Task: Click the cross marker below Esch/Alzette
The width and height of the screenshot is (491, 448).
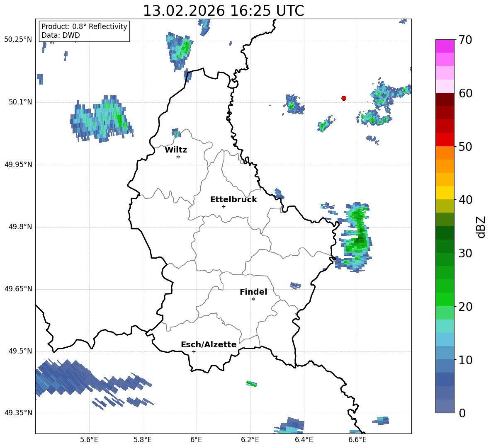Action: point(194,351)
